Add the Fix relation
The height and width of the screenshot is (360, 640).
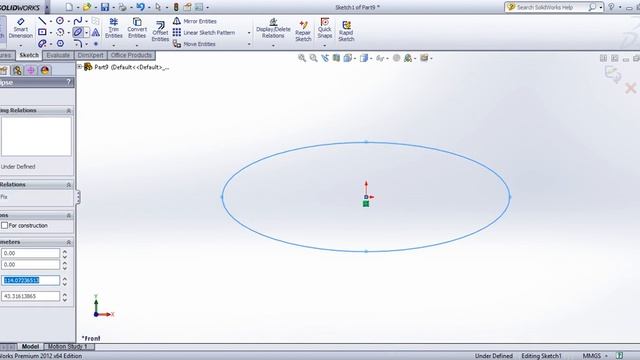tap(4, 197)
